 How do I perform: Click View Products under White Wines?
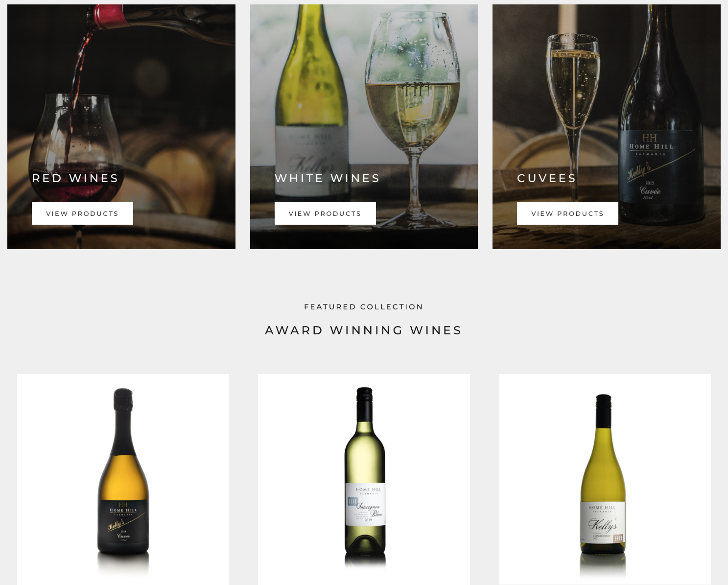[x=325, y=213]
